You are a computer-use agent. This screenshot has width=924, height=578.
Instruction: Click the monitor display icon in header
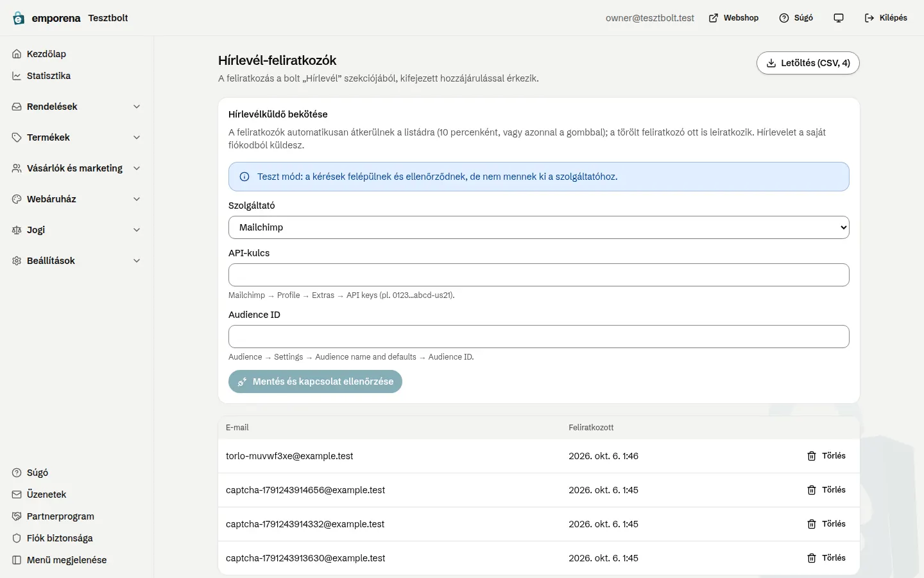(x=839, y=18)
